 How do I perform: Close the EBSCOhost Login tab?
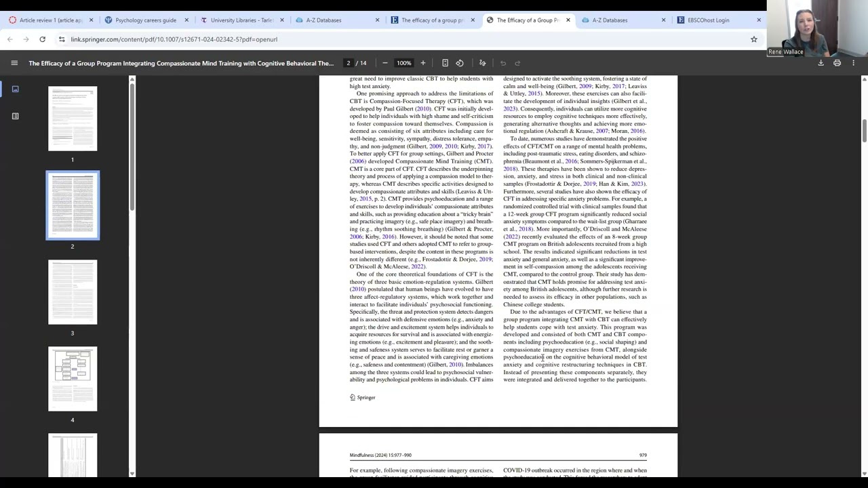coord(759,20)
